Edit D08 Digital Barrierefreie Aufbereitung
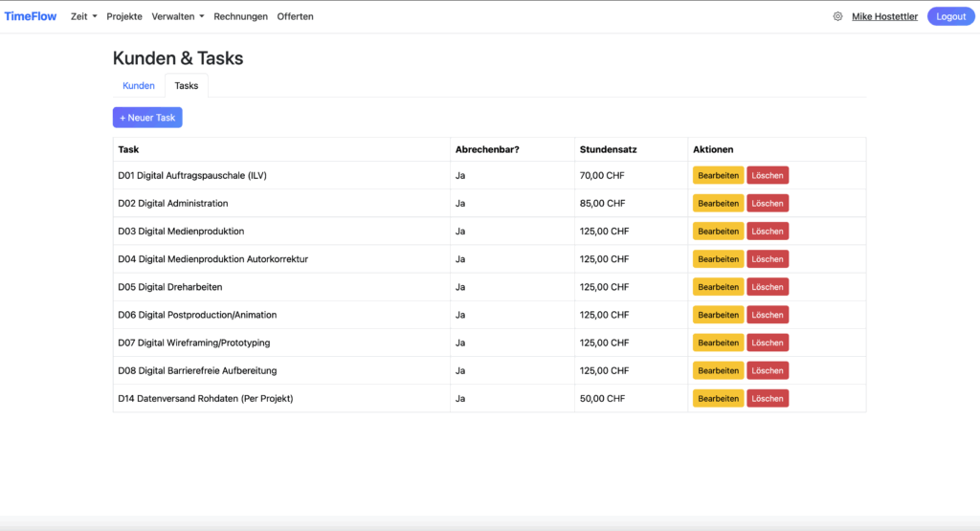This screenshot has width=980, height=531. (718, 370)
